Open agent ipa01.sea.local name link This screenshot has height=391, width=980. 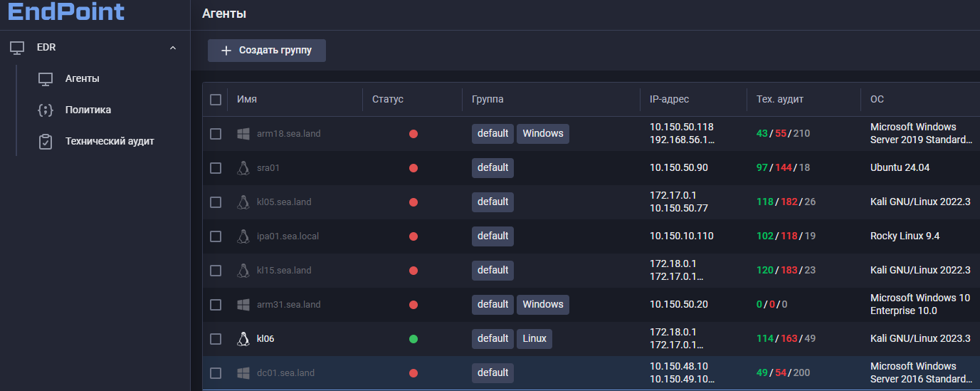pos(288,236)
